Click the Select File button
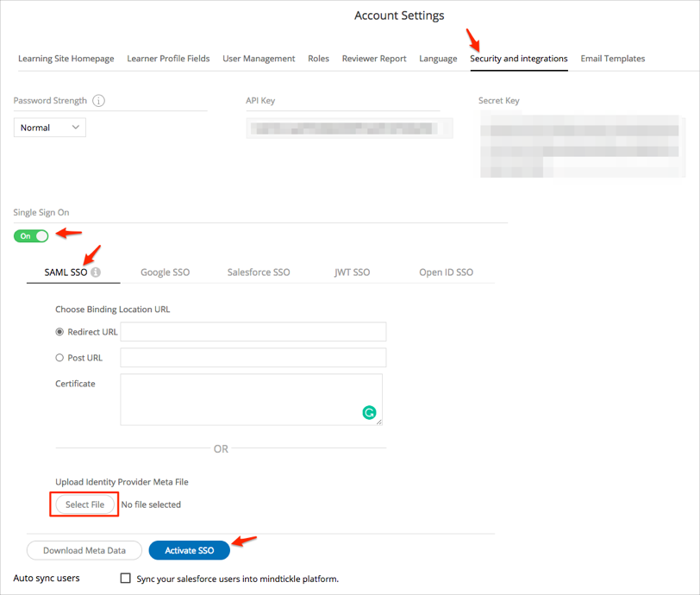Viewport: 700px width, 595px height. point(84,504)
